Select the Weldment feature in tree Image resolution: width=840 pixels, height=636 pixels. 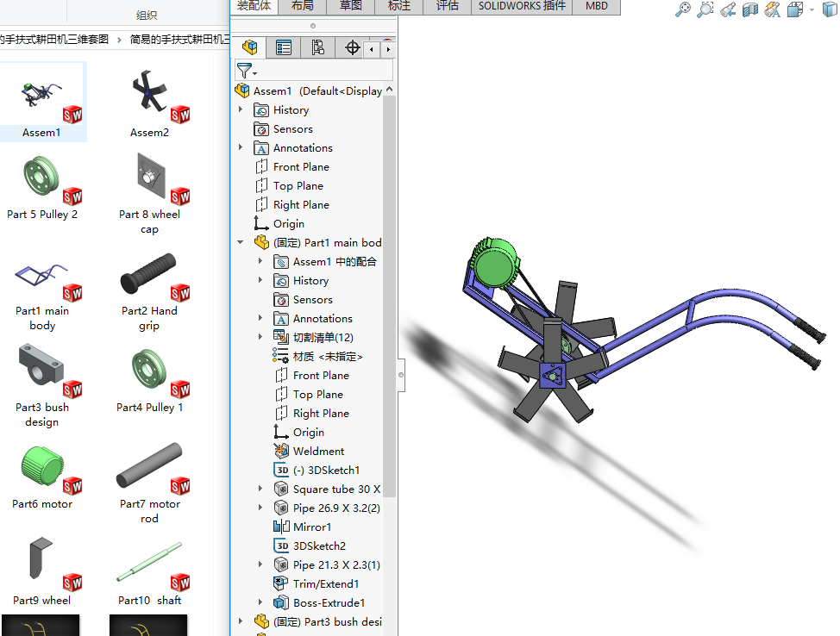click(x=318, y=452)
